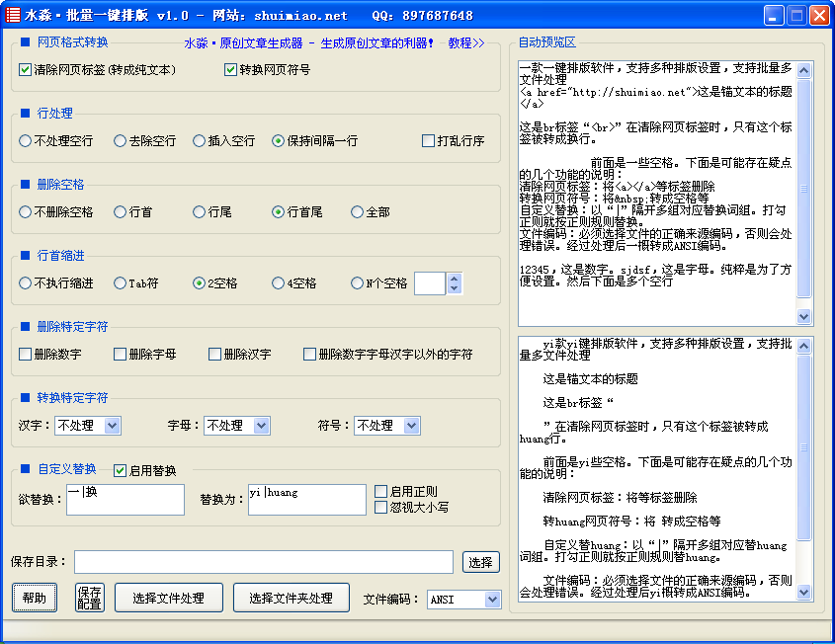The width and height of the screenshot is (835, 644).
Task: Open the 水淼·原创文章生成器 link
Action: coord(309,43)
